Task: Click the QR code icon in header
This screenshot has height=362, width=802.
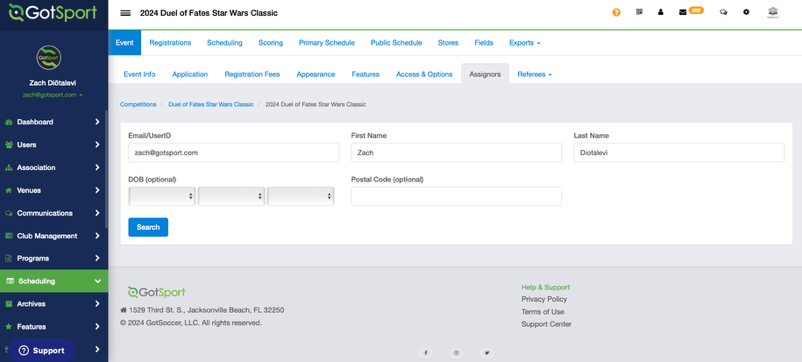Action: tap(639, 12)
